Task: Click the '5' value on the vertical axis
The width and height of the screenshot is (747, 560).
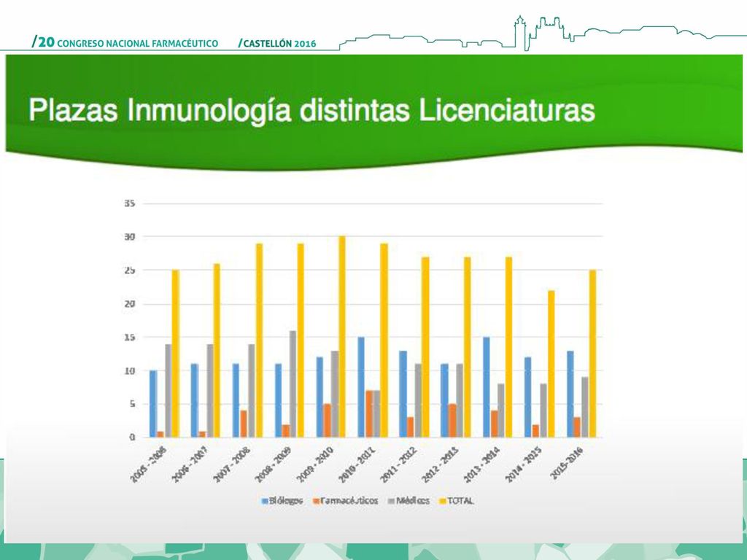Action: coord(132,404)
